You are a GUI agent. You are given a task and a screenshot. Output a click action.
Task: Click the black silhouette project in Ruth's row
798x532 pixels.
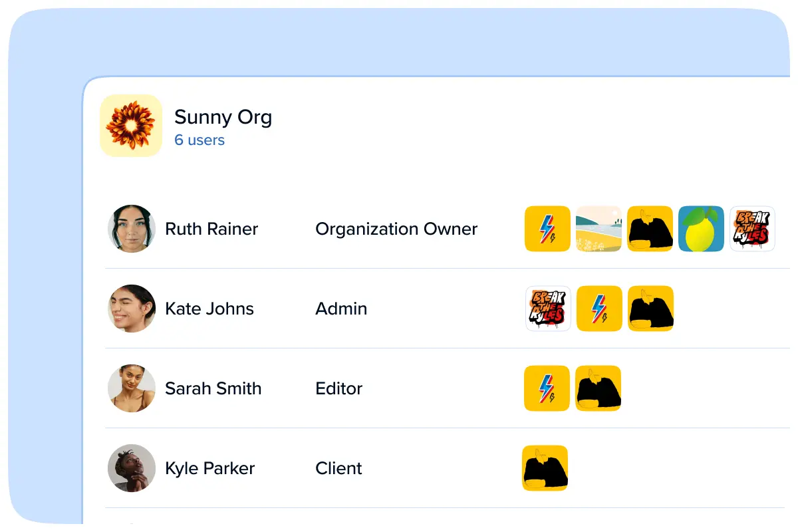tap(650, 229)
